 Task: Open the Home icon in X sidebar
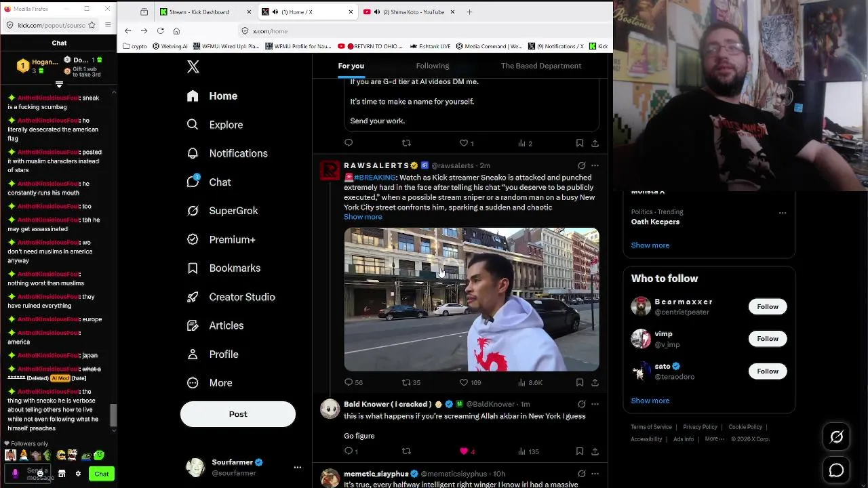pyautogui.click(x=193, y=96)
